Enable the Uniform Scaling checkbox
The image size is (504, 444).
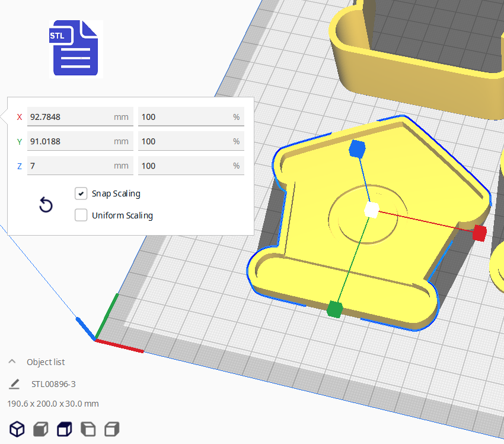(81, 215)
